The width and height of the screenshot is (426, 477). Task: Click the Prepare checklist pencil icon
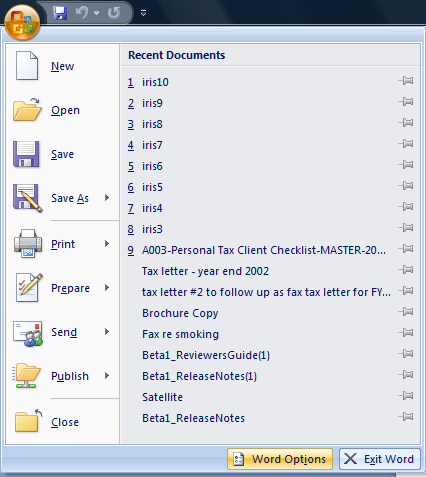click(x=29, y=287)
